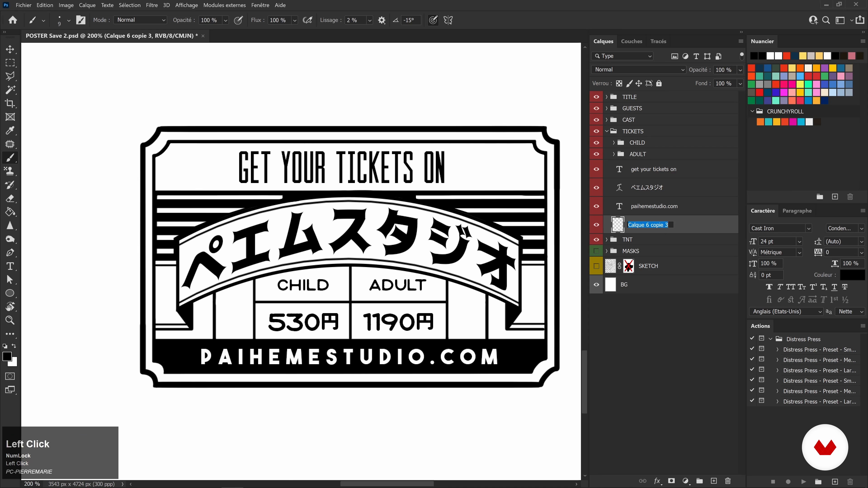Show the MASKS group
Image resolution: width=868 pixels, height=488 pixels.
(x=597, y=251)
